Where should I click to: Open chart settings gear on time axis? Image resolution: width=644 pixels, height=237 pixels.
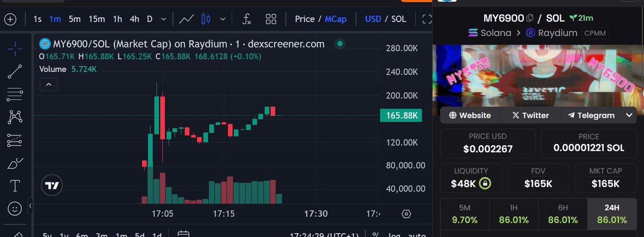406,214
